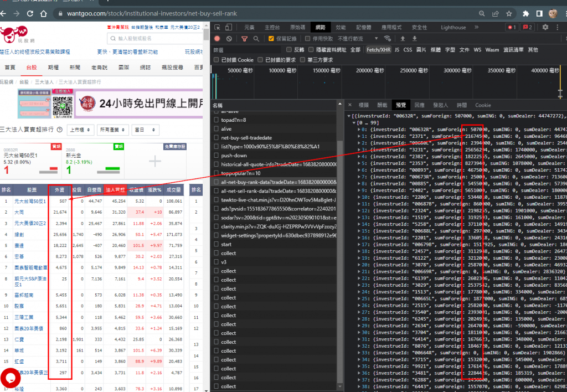Check the 第三方要求 option
The image size is (567, 392).
tap(303, 60)
